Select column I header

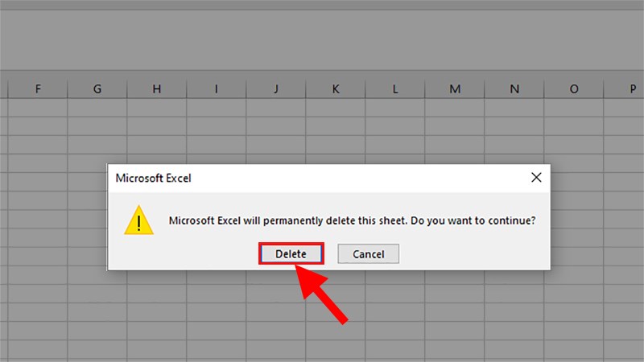tap(217, 88)
